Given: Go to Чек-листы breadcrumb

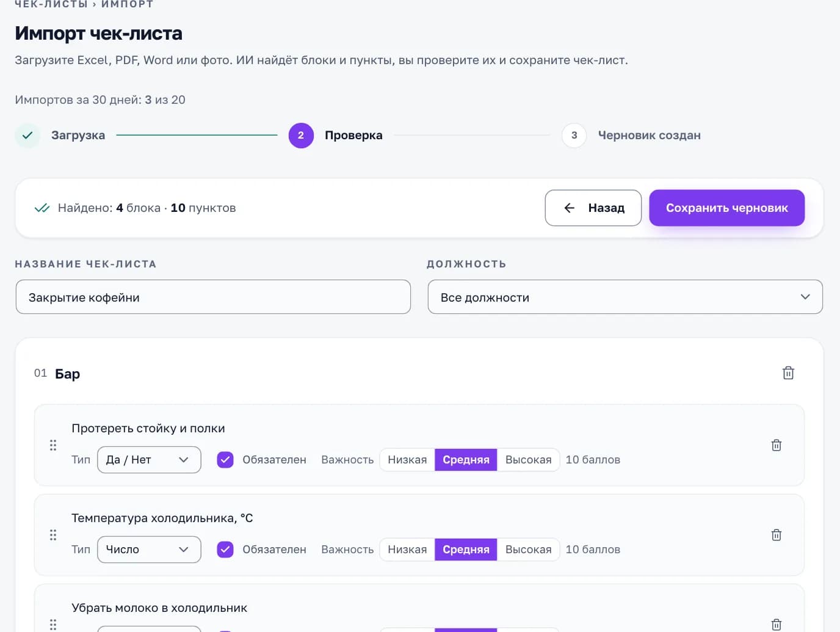Looking at the screenshot, I should 51,4.
